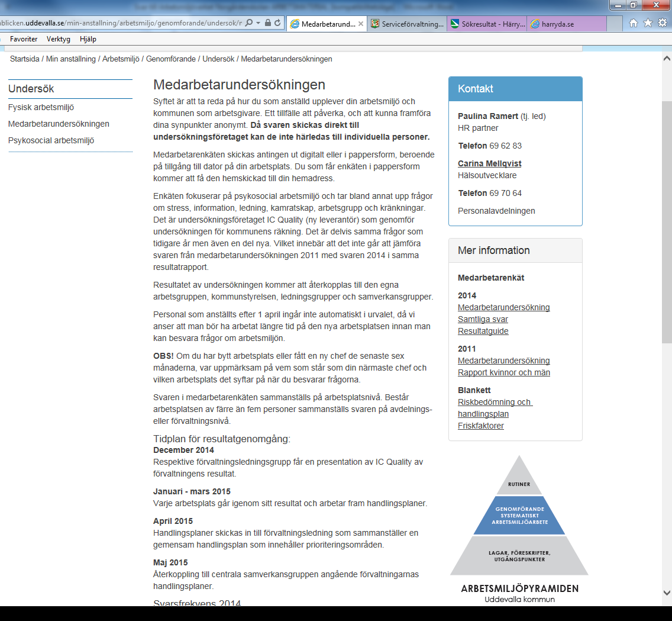672x621 pixels.
Task: Click the Arbetsmiljöpyramiden image
Action: pyautogui.click(x=519, y=529)
